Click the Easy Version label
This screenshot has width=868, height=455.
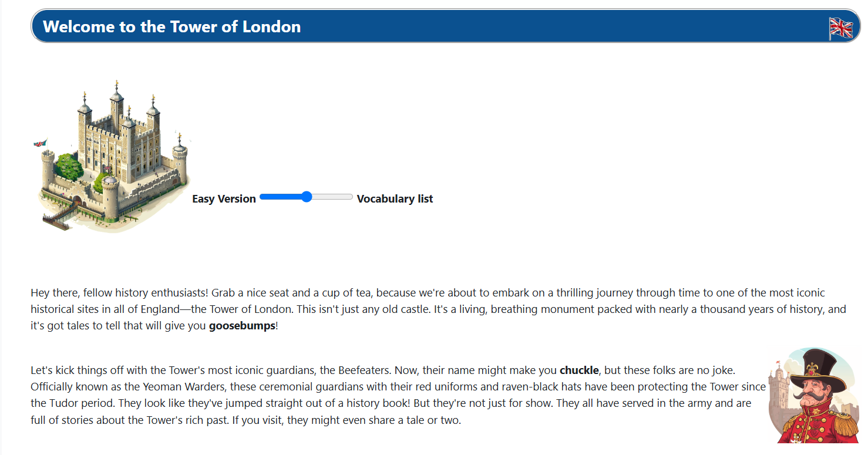click(224, 199)
